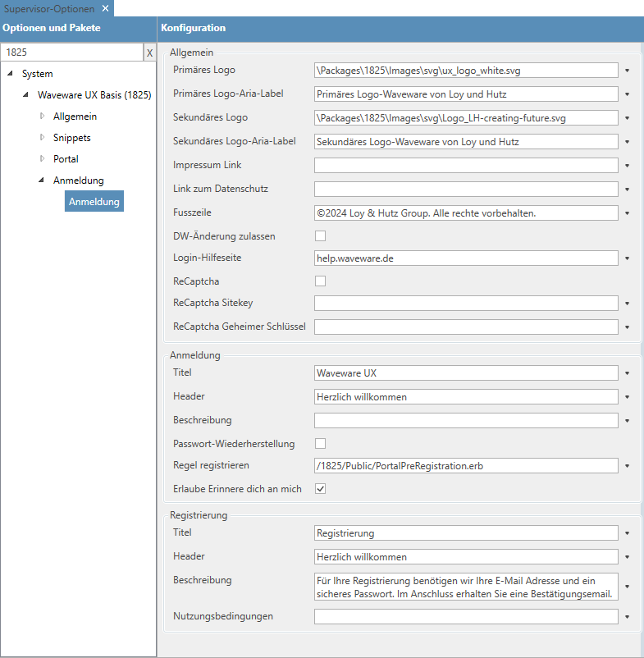The width and height of the screenshot is (644, 658).
Task: Toggle the ReCaptcha checkbox
Action: point(321,281)
